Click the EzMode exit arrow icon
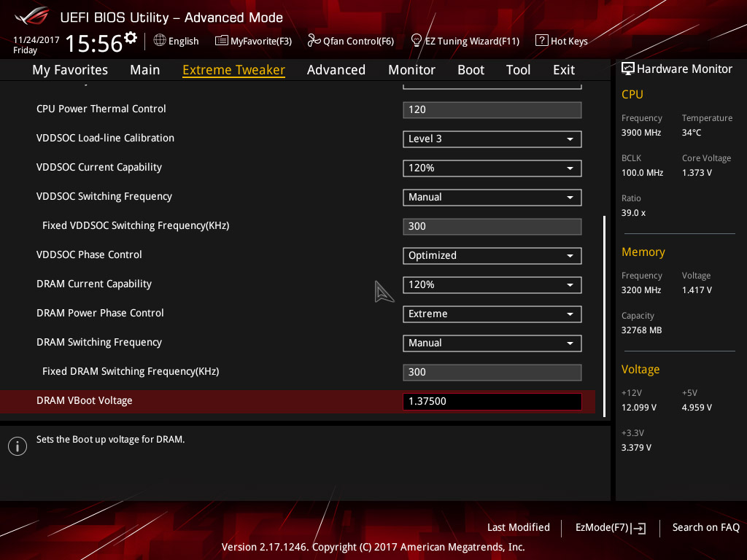Screen dimensions: 747x560 (x=638, y=528)
